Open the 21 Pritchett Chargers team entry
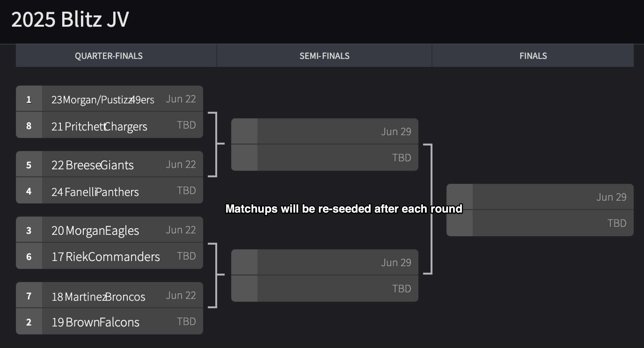Screen dimensions: 644x348 pyautogui.click(x=99, y=126)
